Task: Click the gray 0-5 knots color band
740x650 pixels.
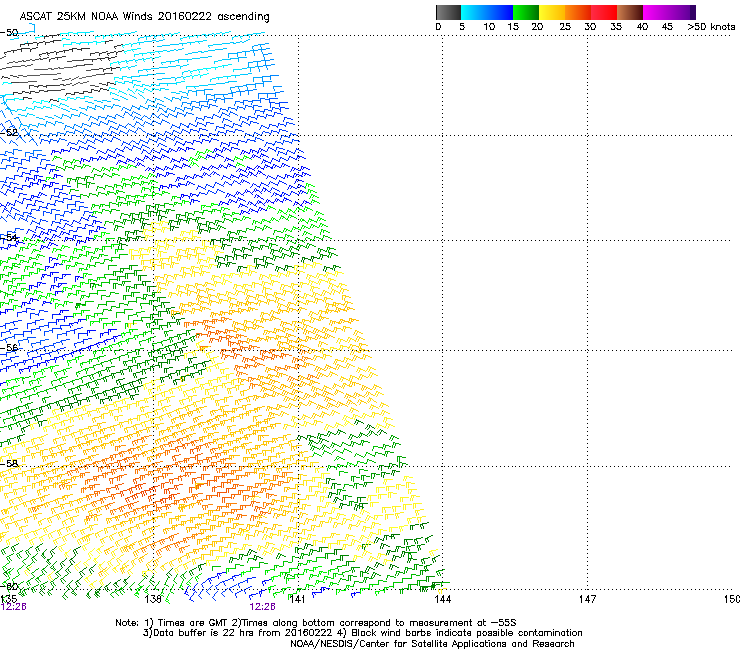Action: 448,12
